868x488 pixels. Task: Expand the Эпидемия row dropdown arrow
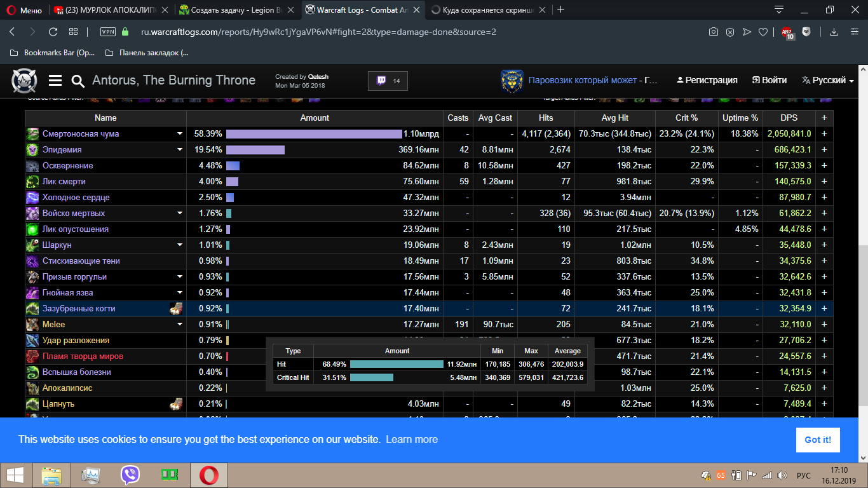click(180, 150)
